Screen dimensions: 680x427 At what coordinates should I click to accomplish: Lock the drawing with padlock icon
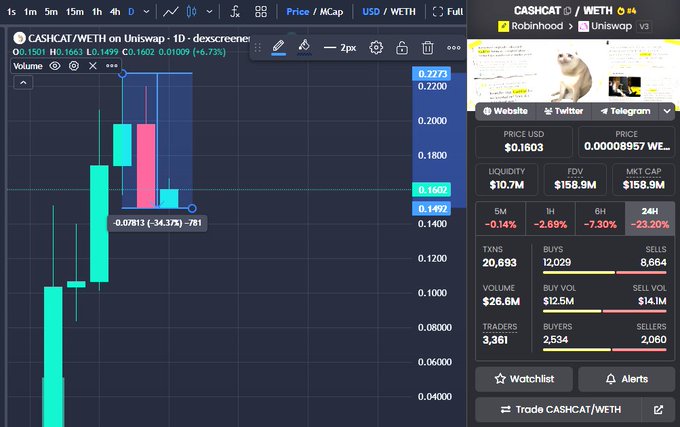(x=402, y=48)
